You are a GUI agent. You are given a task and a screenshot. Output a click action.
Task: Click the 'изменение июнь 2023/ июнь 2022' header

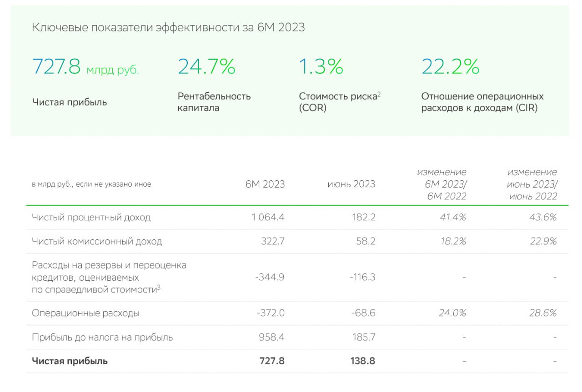point(532,184)
